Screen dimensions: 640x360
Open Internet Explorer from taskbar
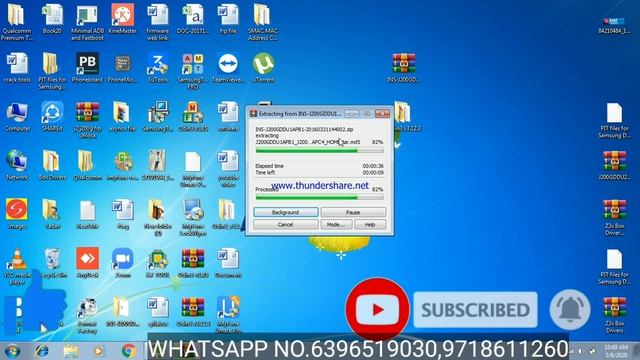tap(42, 351)
